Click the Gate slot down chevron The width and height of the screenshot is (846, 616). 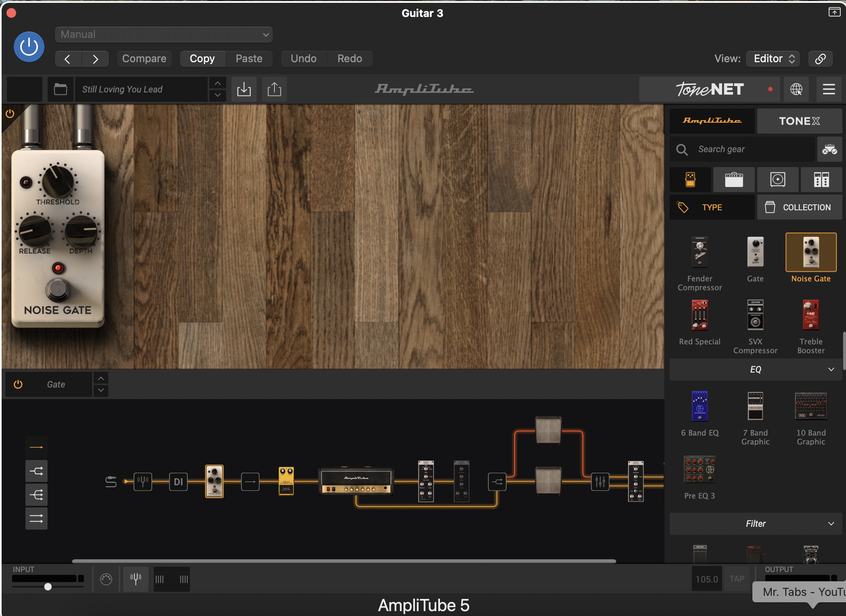[101, 390]
